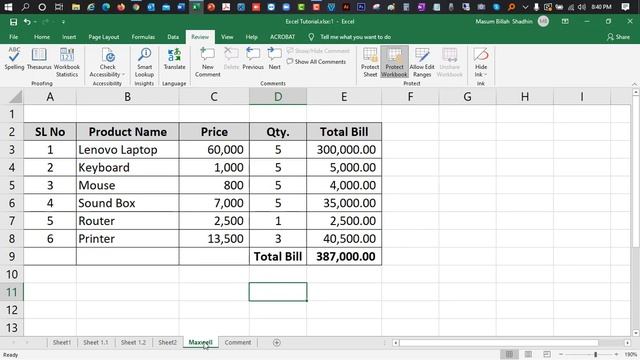
Task: Click Protect Sheet
Action: (370, 62)
